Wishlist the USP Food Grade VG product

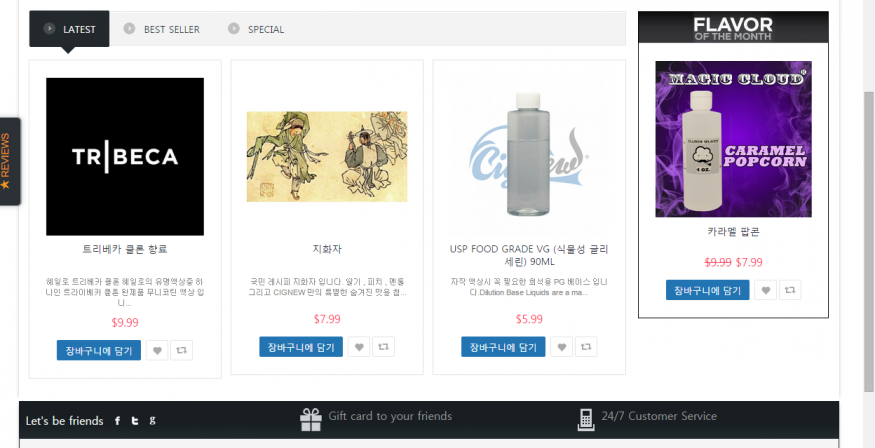(561, 346)
